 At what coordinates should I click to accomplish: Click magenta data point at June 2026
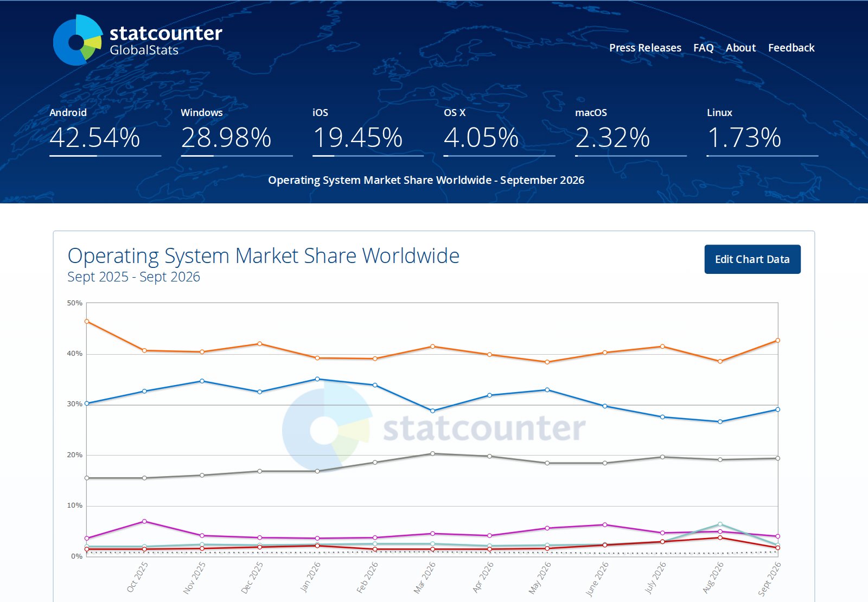coord(605,524)
